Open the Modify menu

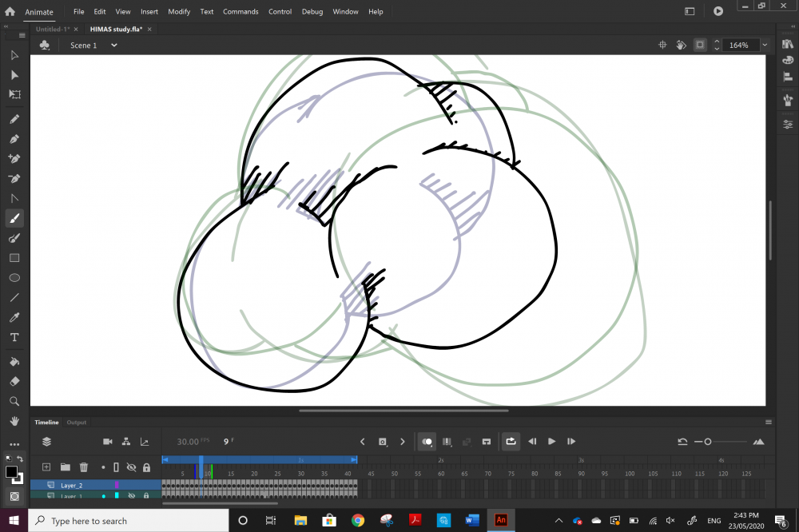pyautogui.click(x=179, y=12)
